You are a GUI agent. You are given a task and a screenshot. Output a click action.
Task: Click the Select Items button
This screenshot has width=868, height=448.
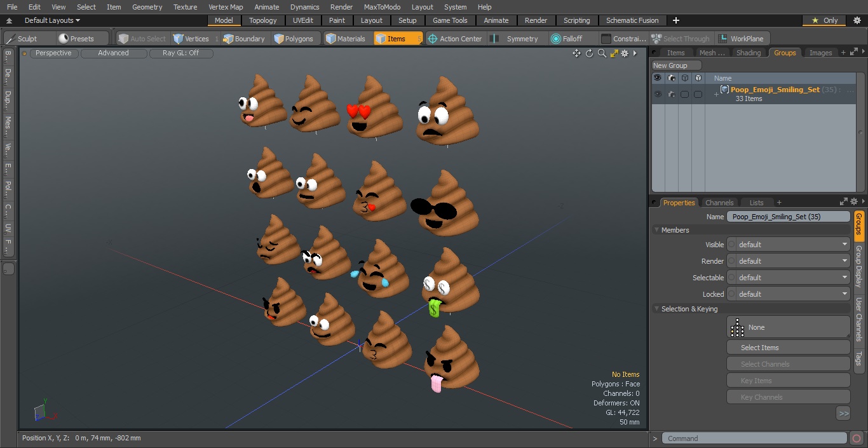tap(788, 348)
